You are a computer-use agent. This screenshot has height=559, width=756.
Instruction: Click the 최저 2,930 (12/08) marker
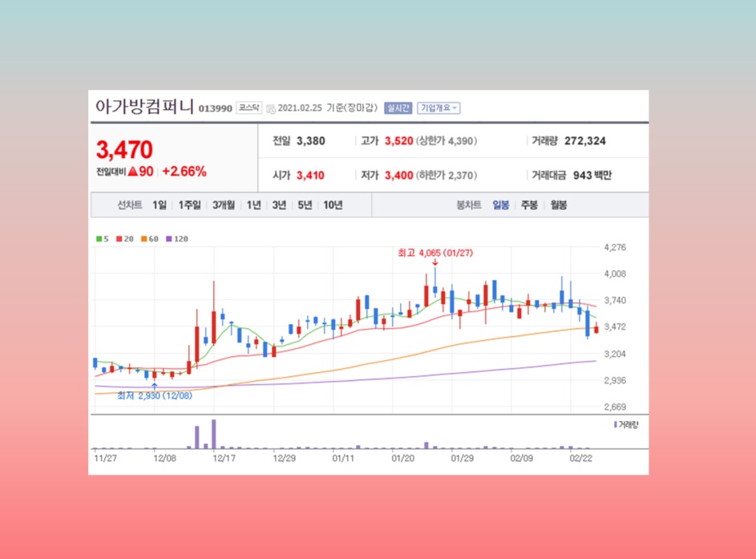pyautogui.click(x=155, y=396)
